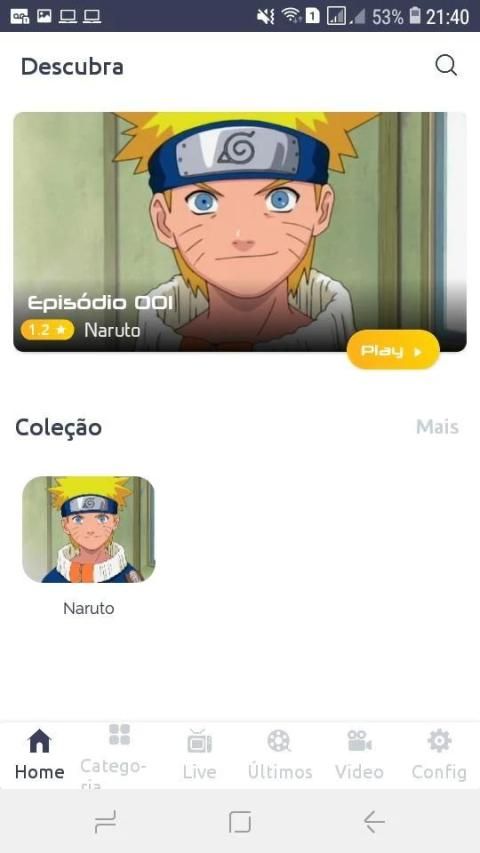
Task: Open search with the magnifier icon
Action: tap(446, 66)
